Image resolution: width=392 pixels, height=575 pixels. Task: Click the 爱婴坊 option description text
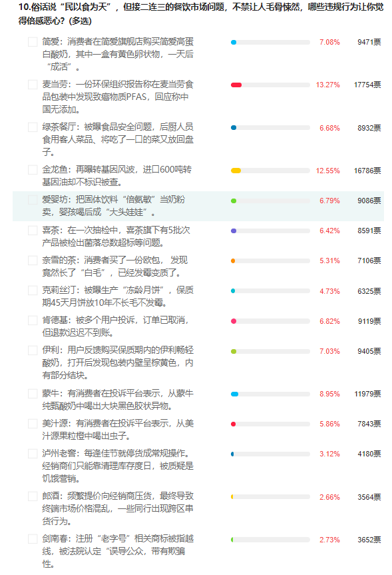tap(114, 206)
